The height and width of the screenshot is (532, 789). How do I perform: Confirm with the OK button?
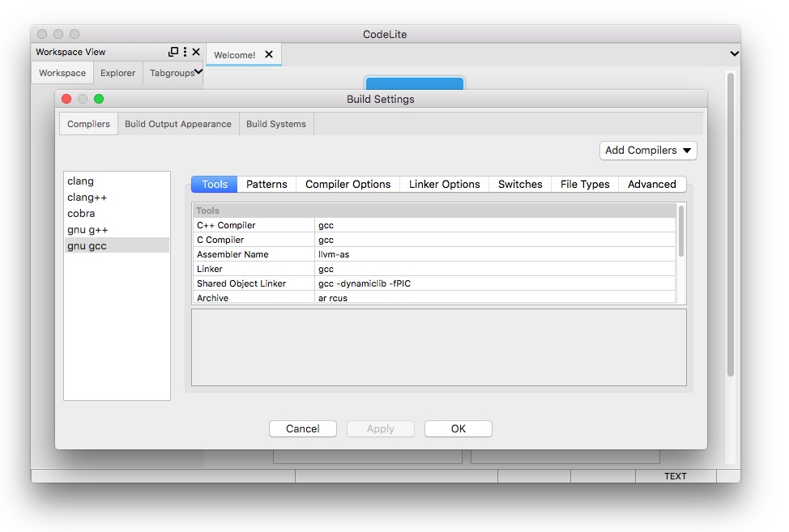tap(458, 429)
